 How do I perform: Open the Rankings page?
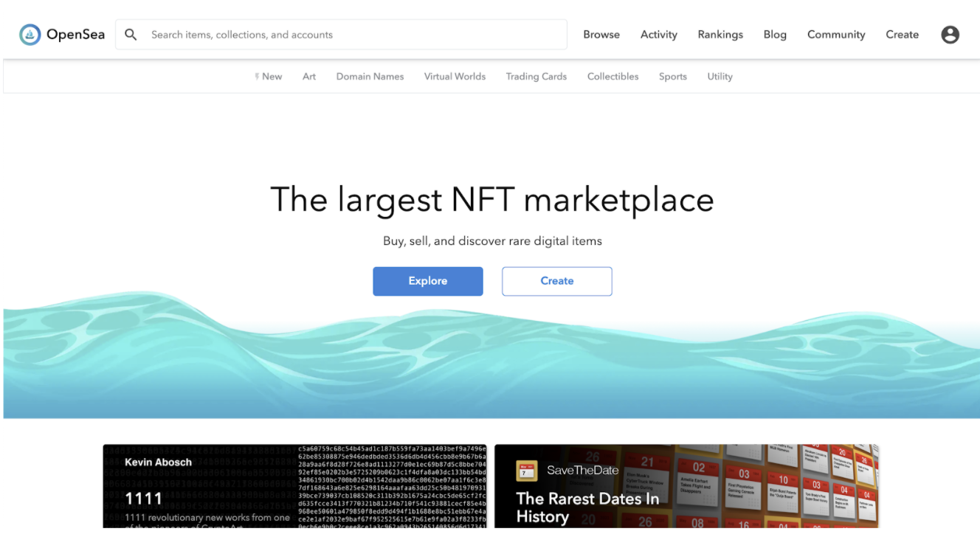[720, 35]
